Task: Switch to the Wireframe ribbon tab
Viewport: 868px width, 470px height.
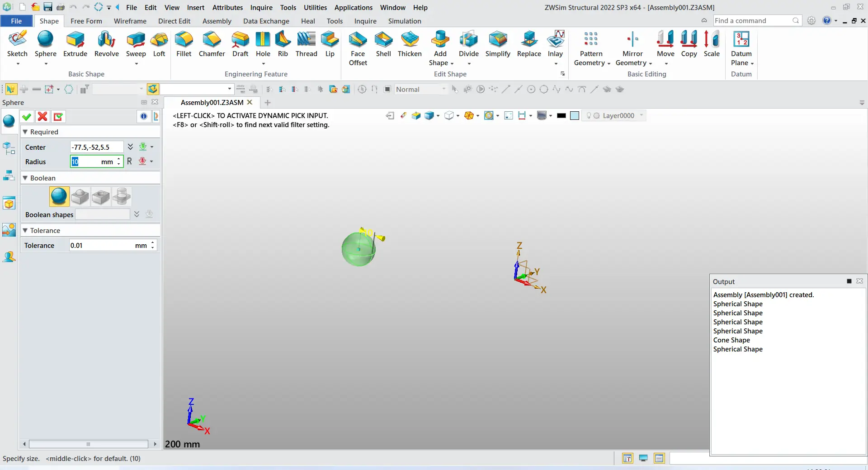Action: click(x=130, y=21)
